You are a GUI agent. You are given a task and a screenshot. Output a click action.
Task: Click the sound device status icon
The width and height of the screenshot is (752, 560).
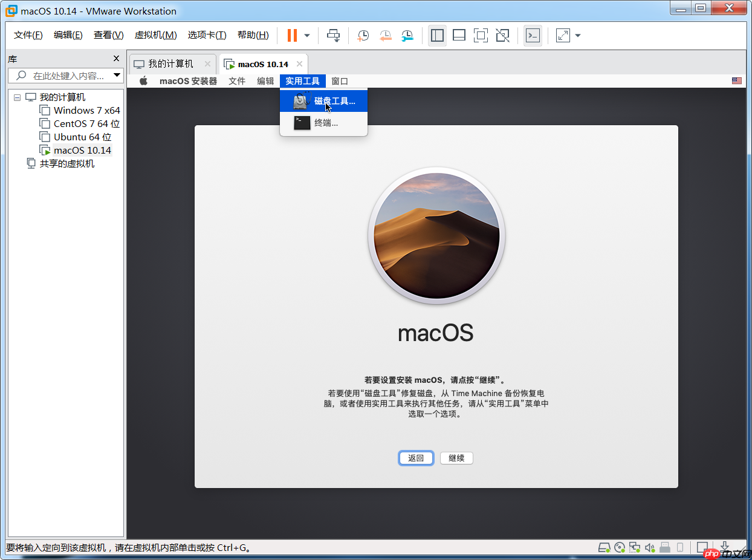pyautogui.click(x=649, y=547)
